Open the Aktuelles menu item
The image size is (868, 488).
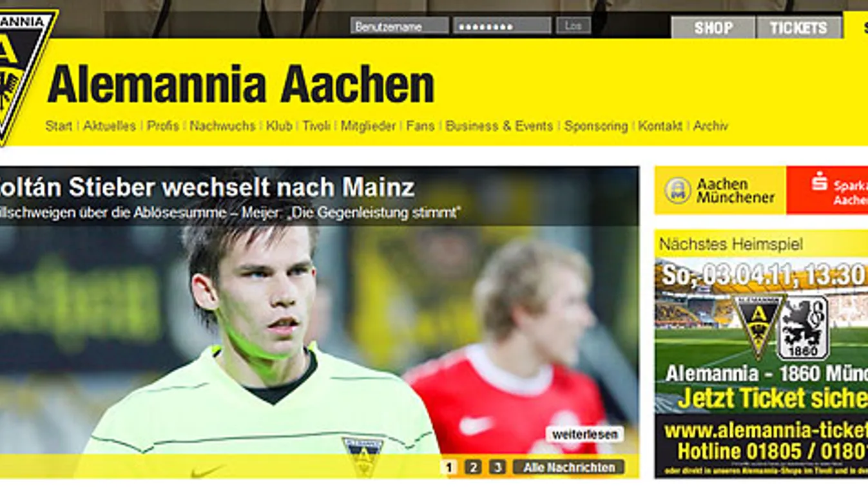click(x=110, y=126)
